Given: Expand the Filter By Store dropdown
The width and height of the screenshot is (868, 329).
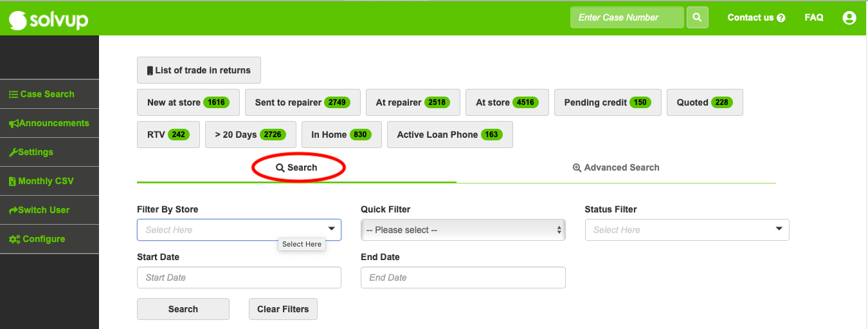Looking at the screenshot, I should tap(239, 230).
